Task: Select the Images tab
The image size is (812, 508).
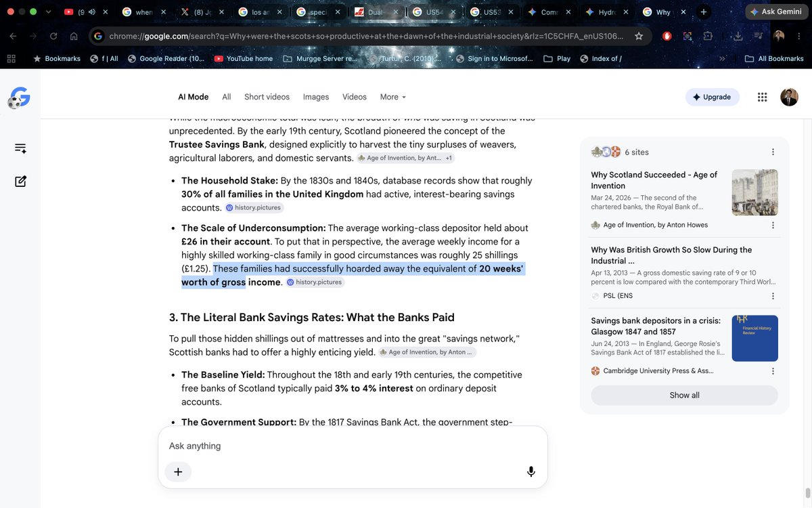Action: coord(316,97)
